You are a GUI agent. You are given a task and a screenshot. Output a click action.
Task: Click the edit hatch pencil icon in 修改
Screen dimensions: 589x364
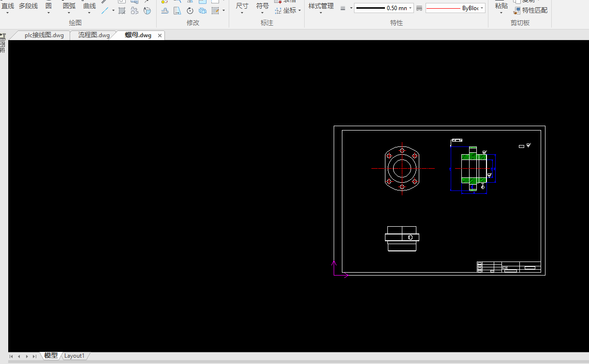215,10
